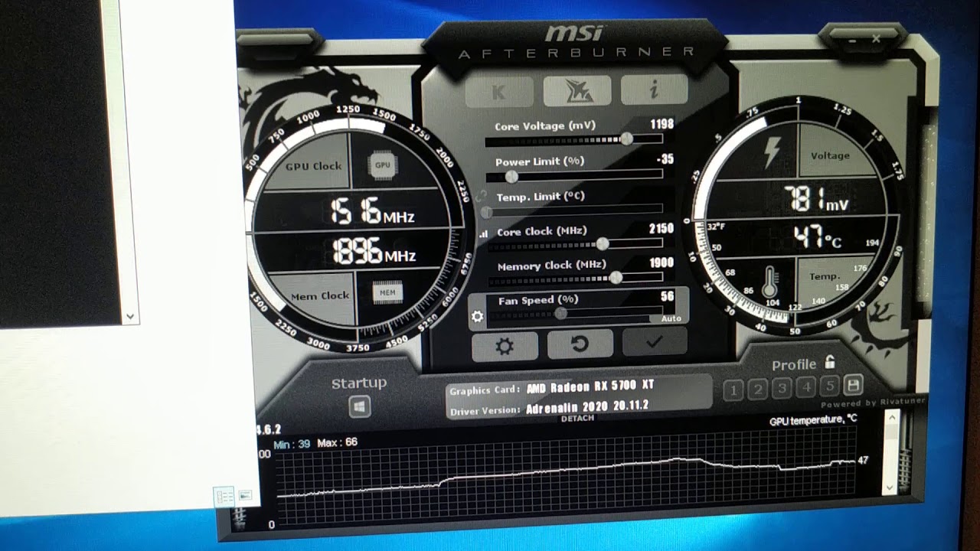Viewport: 980px width, 551px height.
Task: Select profile slot 2
Action: click(x=757, y=390)
